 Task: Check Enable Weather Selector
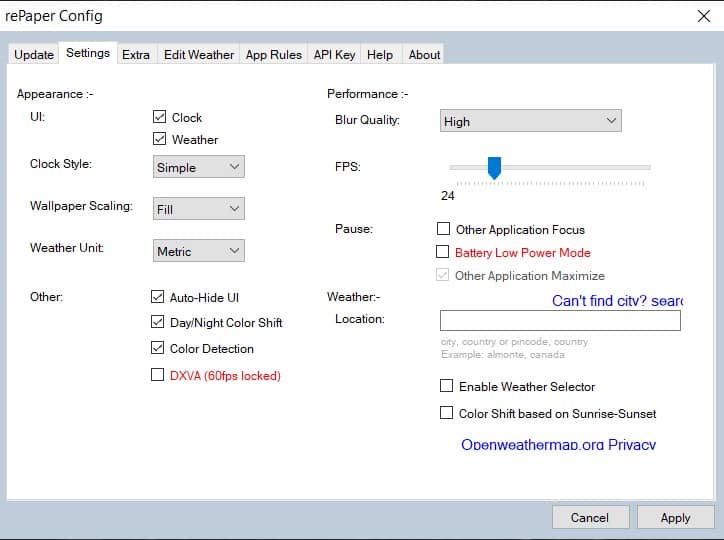coord(446,385)
